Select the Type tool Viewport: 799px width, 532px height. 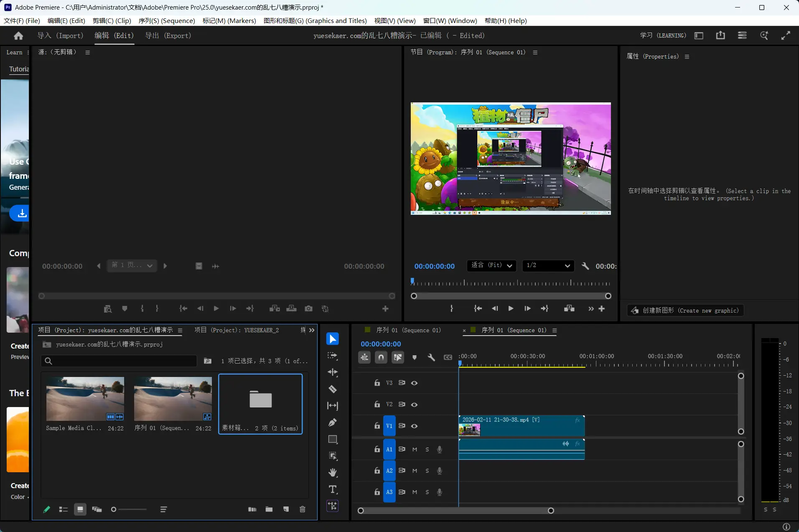(x=333, y=489)
